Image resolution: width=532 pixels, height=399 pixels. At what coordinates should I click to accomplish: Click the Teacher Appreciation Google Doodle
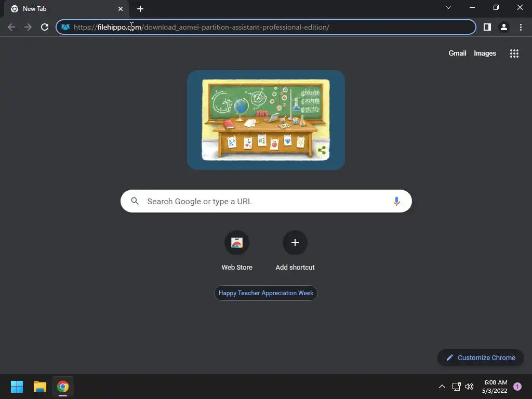click(x=266, y=120)
